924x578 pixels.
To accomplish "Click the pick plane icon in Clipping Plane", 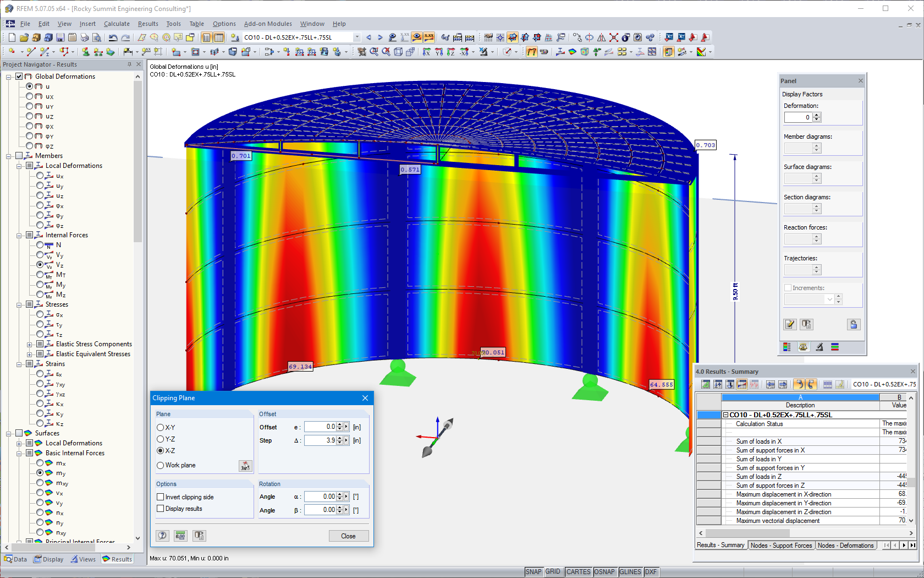I will point(245,466).
